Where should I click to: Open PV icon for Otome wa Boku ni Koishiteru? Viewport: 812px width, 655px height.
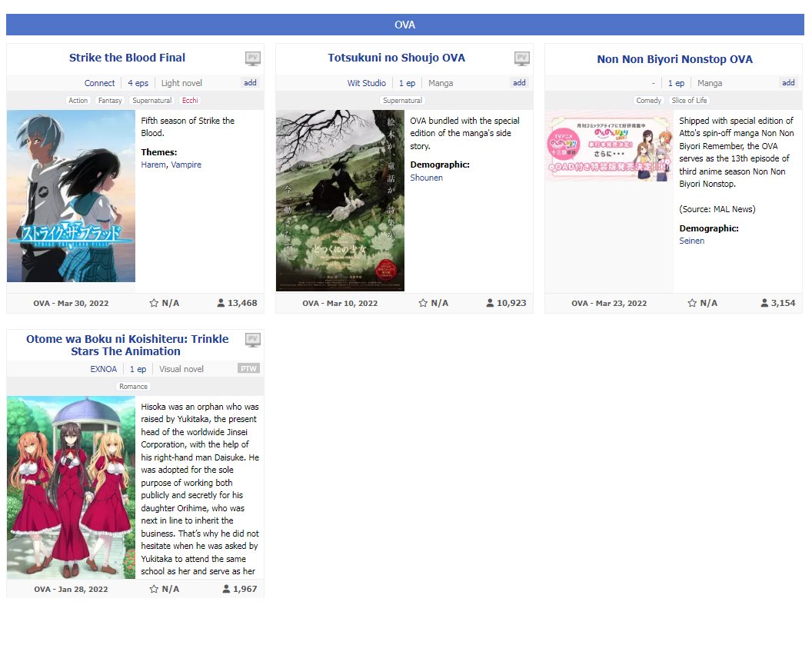click(253, 341)
